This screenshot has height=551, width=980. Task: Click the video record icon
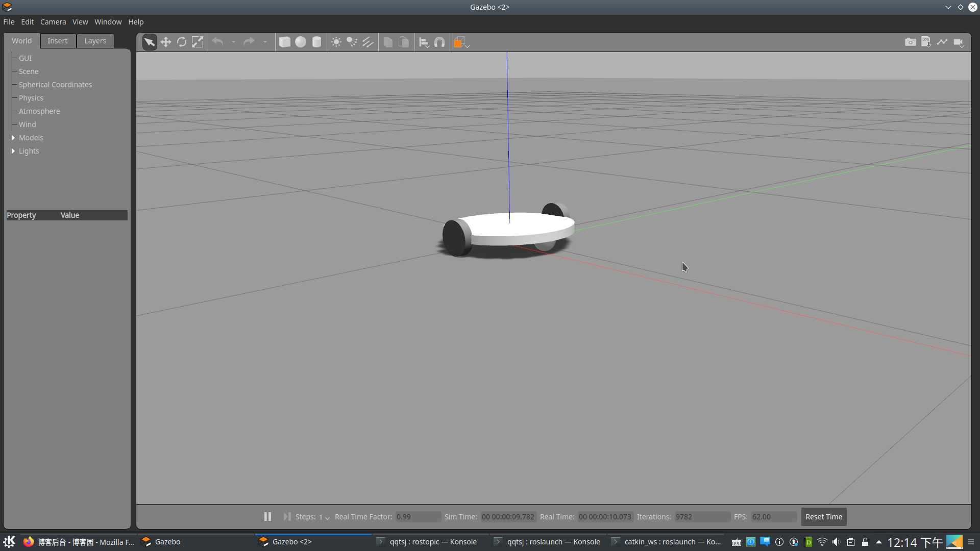click(959, 43)
